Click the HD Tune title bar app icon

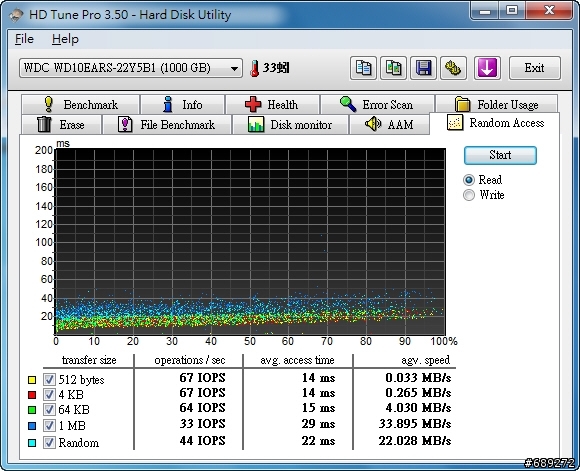[x=17, y=15]
